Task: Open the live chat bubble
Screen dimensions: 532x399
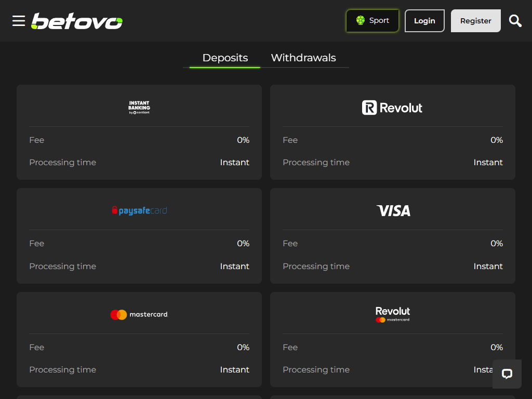Action: point(507,374)
